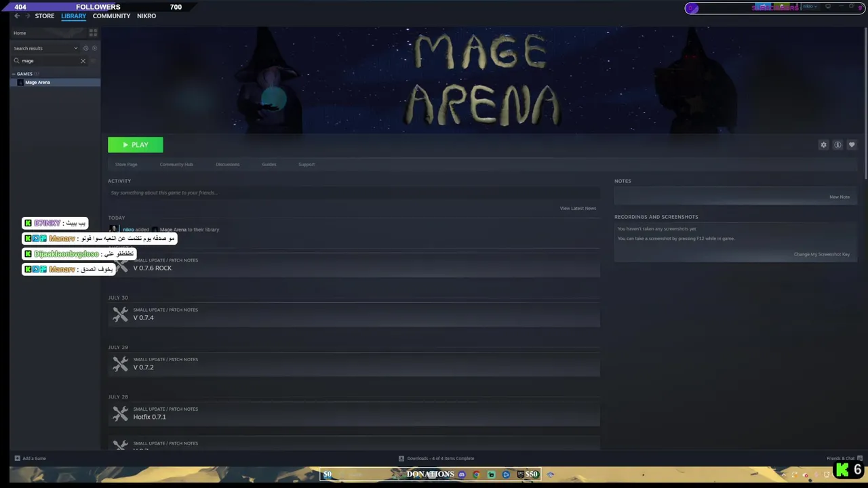Viewport: 868px width, 488px height.
Task: Click the activity comment box
Action: click(353, 192)
